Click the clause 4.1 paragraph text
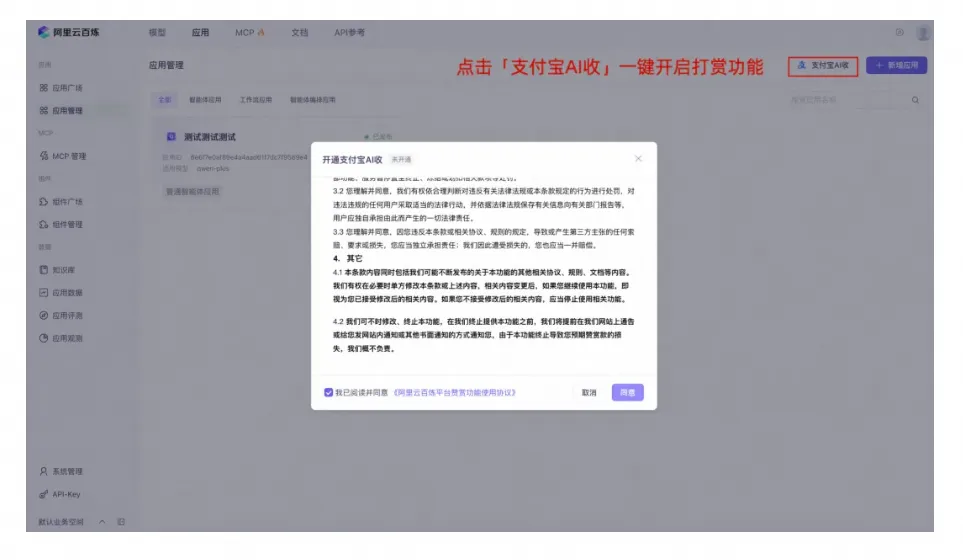Screen dimensions: 963x560 pyautogui.click(x=481, y=286)
